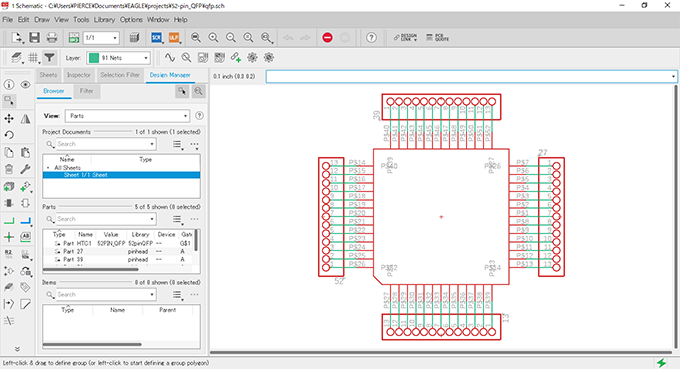Screen dimensions: 680x369
Task: Select the Move tool
Action: (x=9, y=118)
